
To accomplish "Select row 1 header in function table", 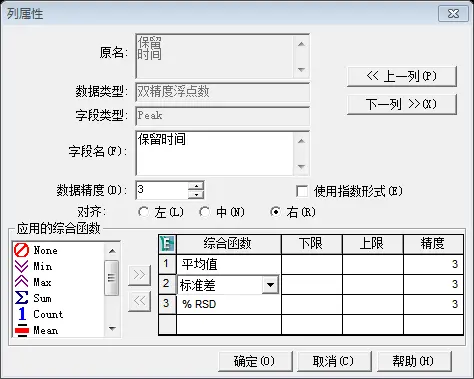I will point(167,264).
